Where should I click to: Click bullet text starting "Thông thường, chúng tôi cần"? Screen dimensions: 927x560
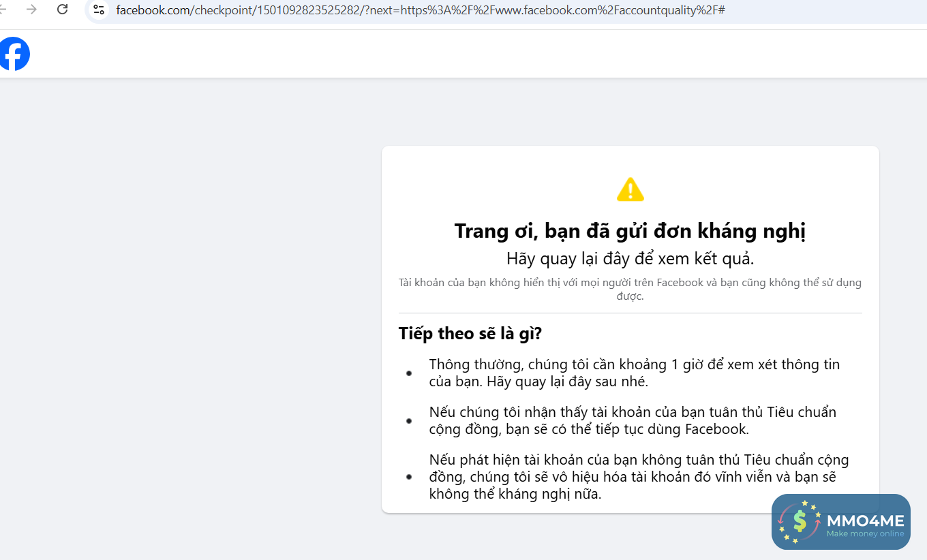pyautogui.click(x=635, y=373)
